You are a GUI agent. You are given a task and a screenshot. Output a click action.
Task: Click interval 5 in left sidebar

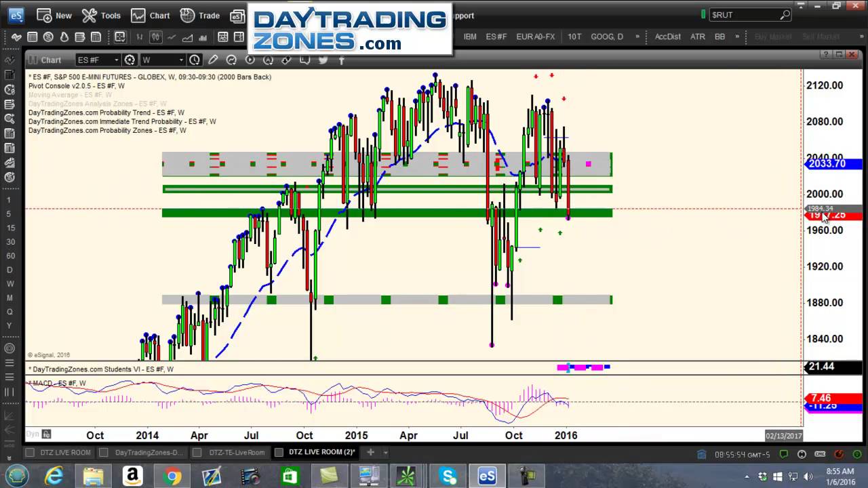pos(9,214)
